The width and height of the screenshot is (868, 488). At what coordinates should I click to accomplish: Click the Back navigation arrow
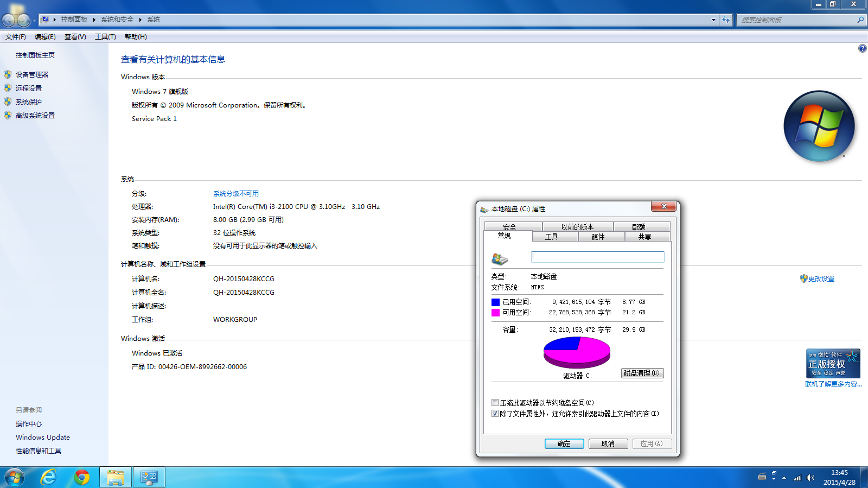pyautogui.click(x=9, y=20)
